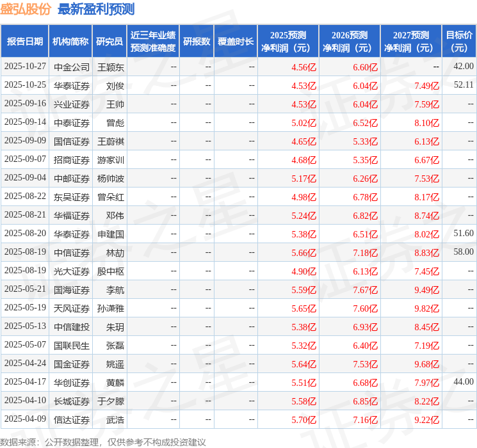Viewport: 477px width, 448px height.
Task: Click the 长城证券 institution cell
Action: click(72, 401)
